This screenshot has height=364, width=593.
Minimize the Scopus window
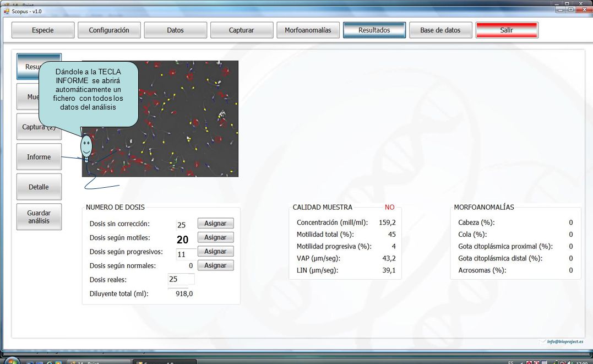561,9
